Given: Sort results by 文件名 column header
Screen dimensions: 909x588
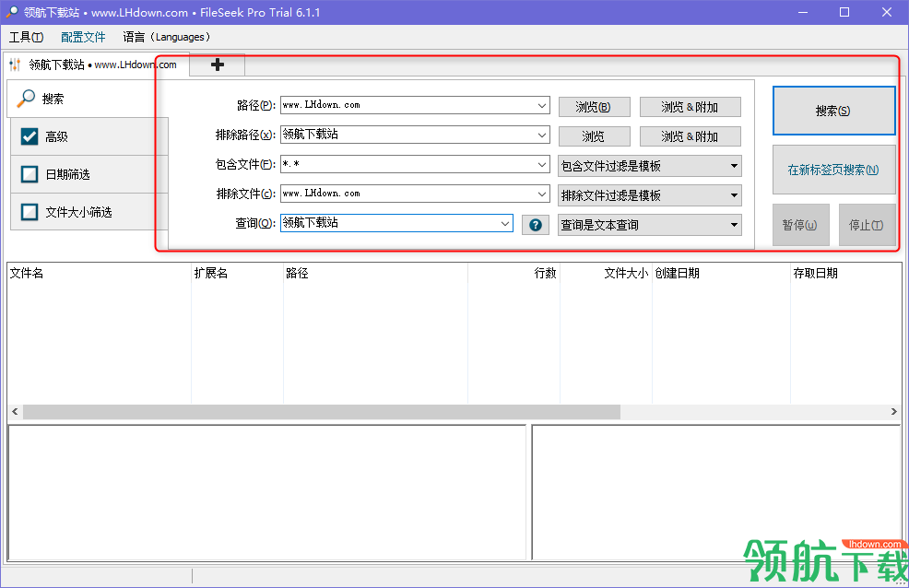Looking at the screenshot, I should [100, 273].
